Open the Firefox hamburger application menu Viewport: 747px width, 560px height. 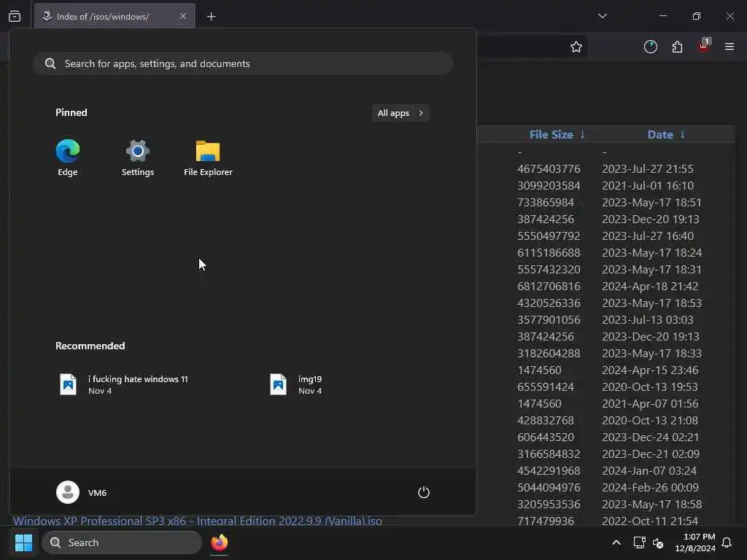coord(729,47)
